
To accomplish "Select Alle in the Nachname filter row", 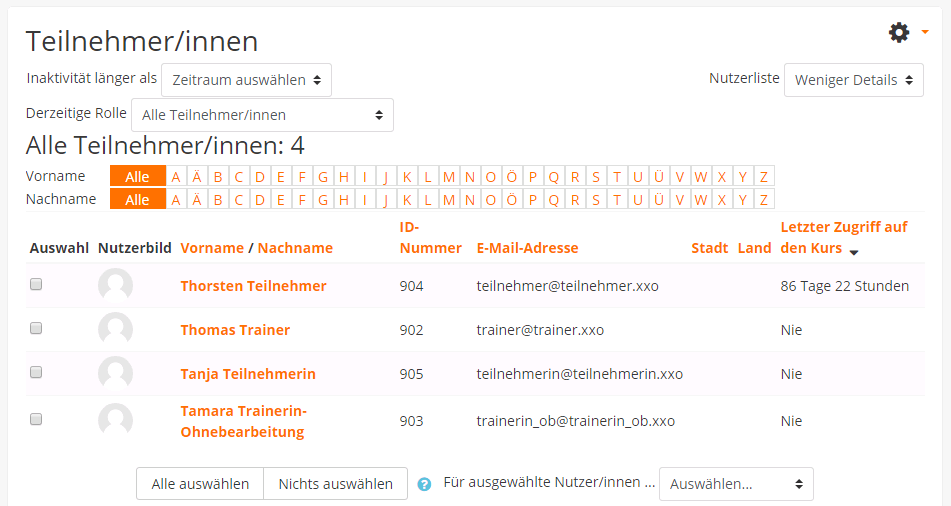I will pyautogui.click(x=137, y=200).
